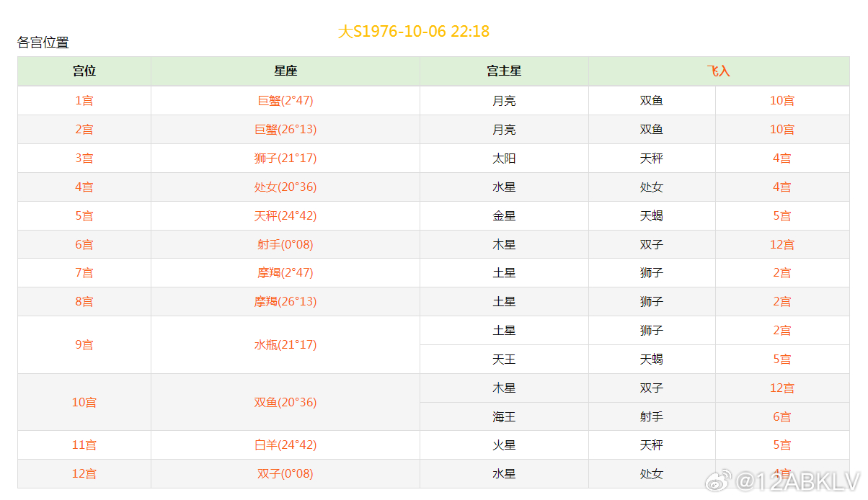Open the 12宫 fly-in link in the 10宫 木星 row
This screenshot has width=868, height=500.
(782, 388)
